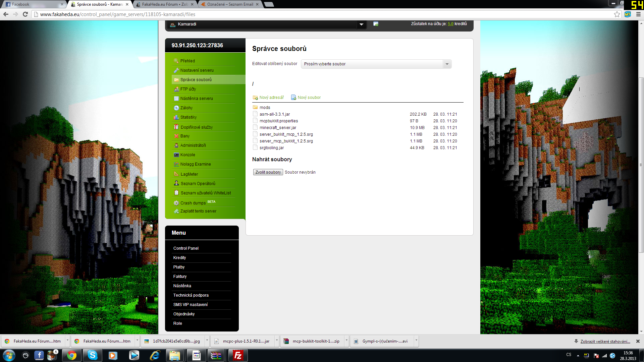Click the mods folder icon
The image size is (644, 362).
255,107
